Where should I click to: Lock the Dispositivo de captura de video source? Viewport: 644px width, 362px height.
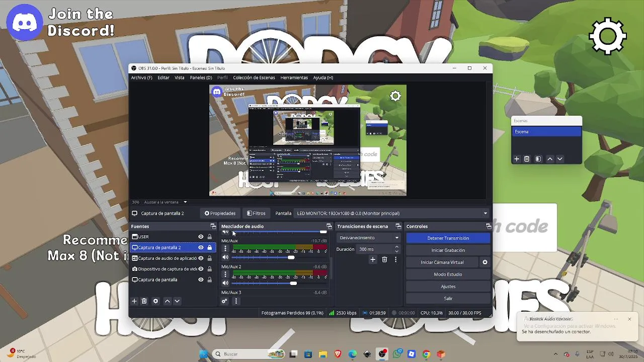pos(210,269)
